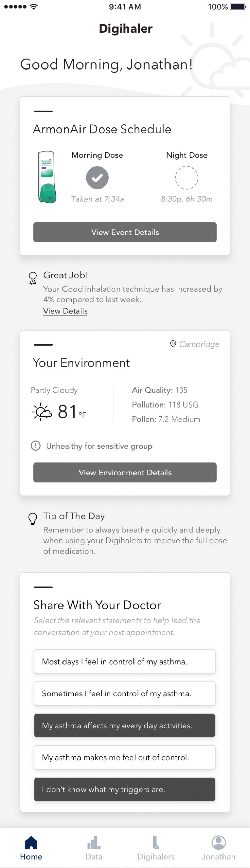This screenshot has height=868, width=250.
Task: Tap the Tip of The Day lightbulb icon
Action: (32, 519)
